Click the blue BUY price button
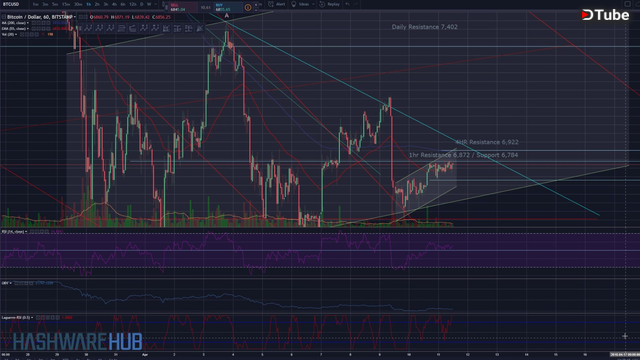The width and height of the screenshot is (640, 360). tap(229, 7)
